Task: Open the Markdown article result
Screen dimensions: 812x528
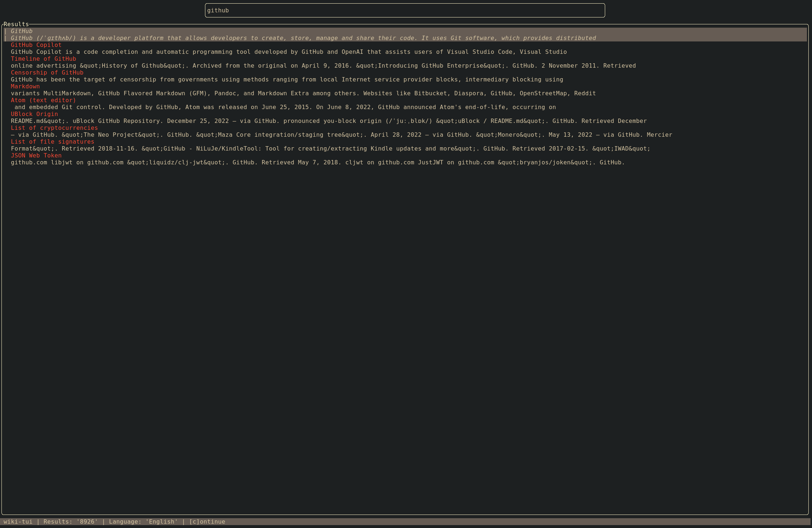Action: (x=25, y=87)
